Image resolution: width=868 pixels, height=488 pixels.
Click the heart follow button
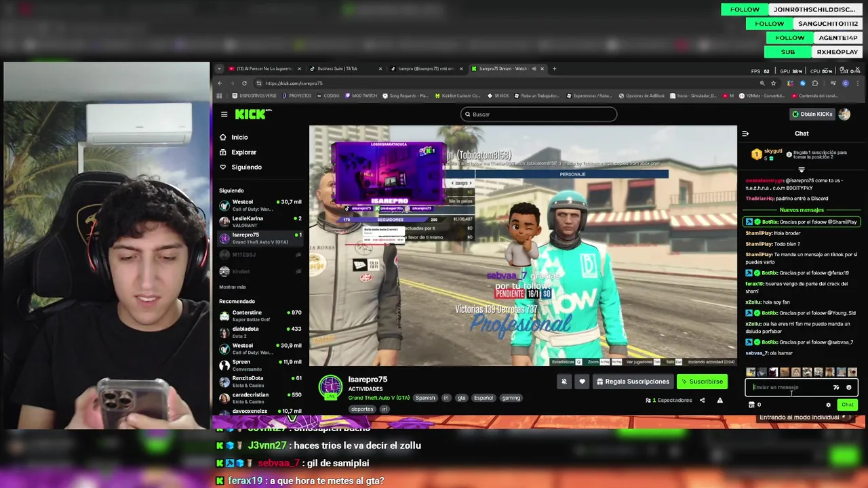pos(582,382)
